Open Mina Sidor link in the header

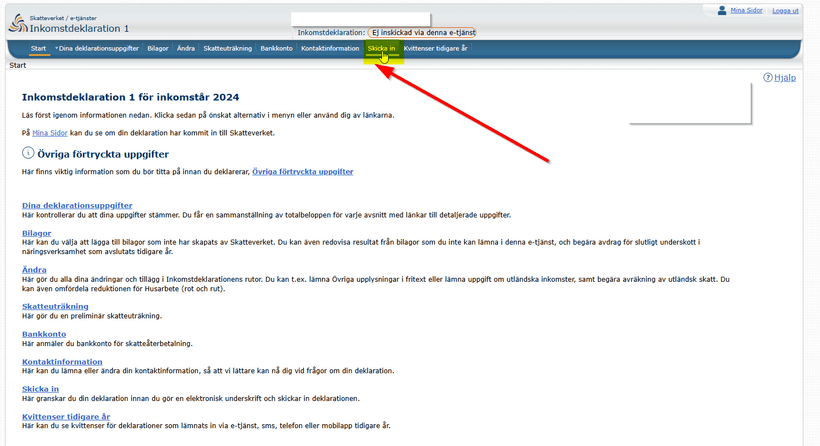click(749, 11)
